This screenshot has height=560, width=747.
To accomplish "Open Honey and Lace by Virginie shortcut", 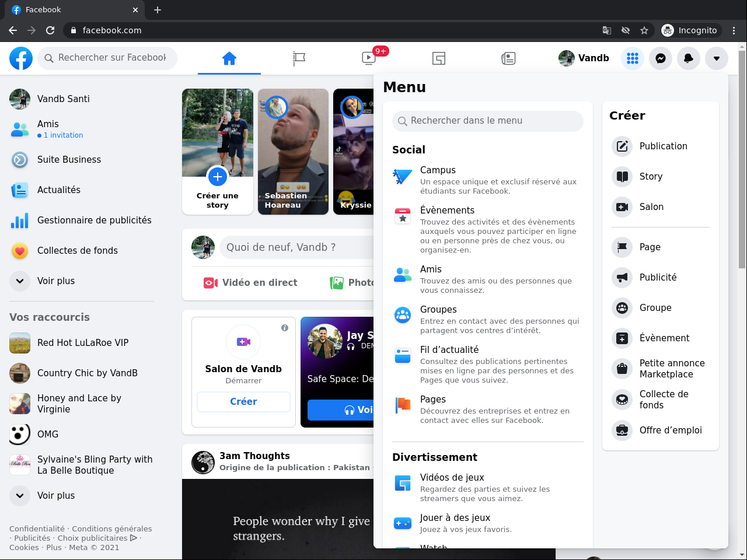I will pos(82,404).
